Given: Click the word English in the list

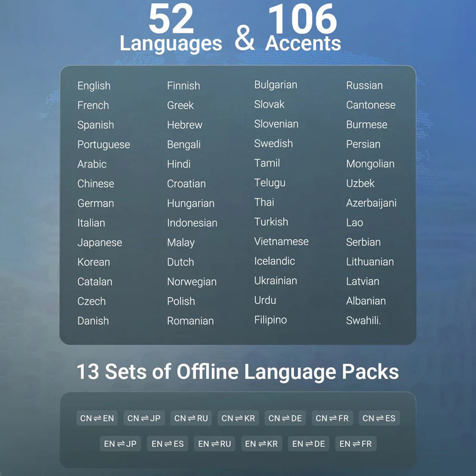Looking at the screenshot, I should click(94, 86).
